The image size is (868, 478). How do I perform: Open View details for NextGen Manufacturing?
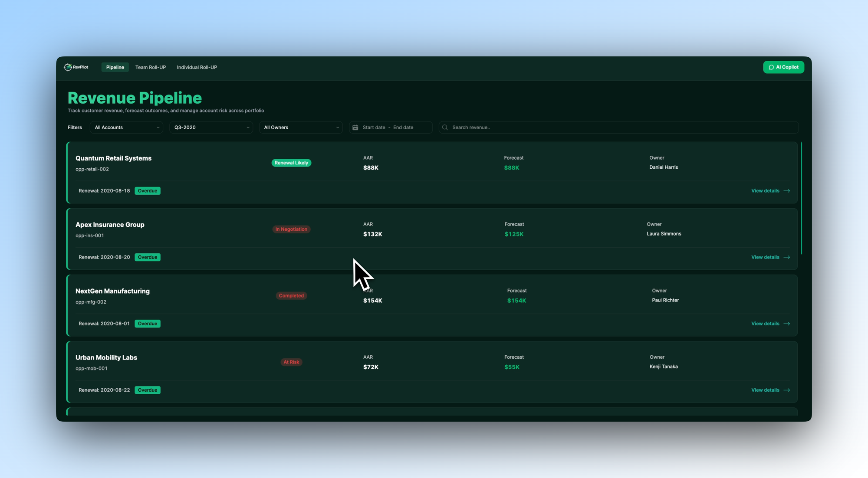click(765, 323)
